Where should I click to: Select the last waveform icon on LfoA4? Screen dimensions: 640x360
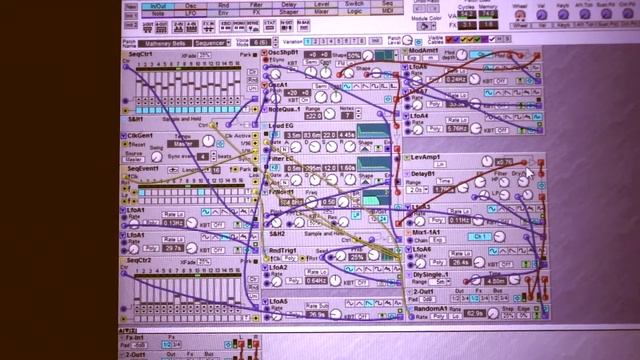(x=537, y=117)
